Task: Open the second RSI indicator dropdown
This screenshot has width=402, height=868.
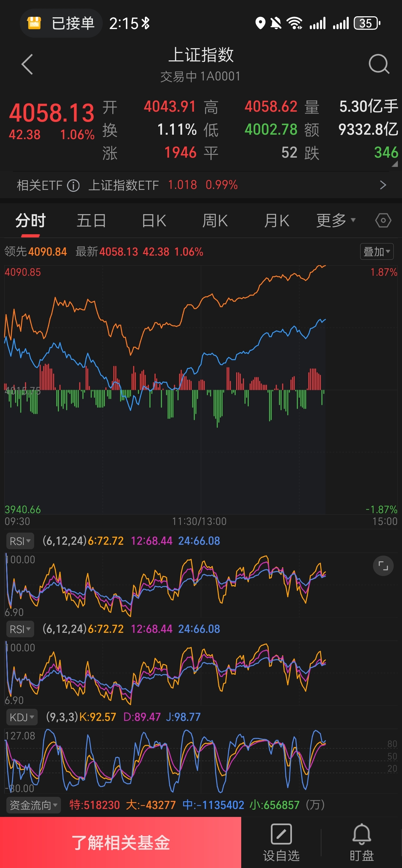Action: click(20, 629)
